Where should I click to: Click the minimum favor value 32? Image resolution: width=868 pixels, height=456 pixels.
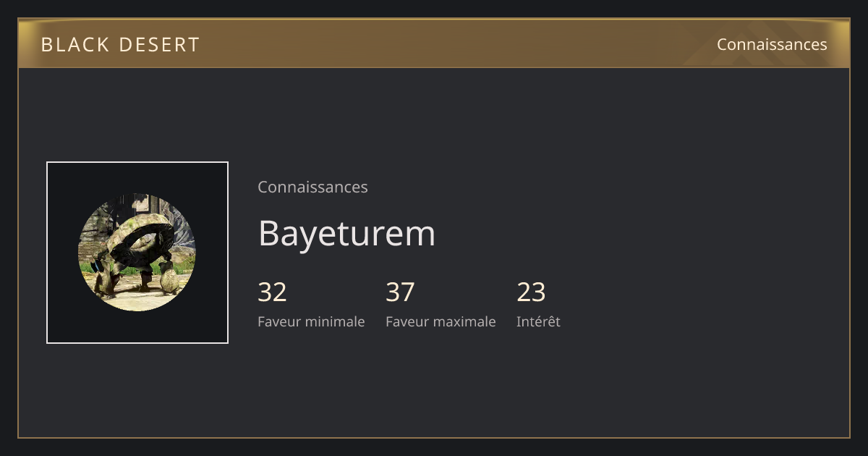pos(272,292)
